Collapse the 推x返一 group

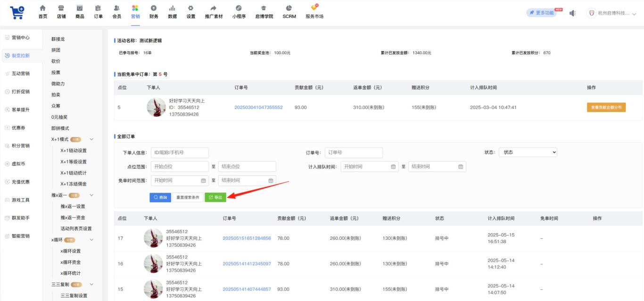tap(91, 195)
